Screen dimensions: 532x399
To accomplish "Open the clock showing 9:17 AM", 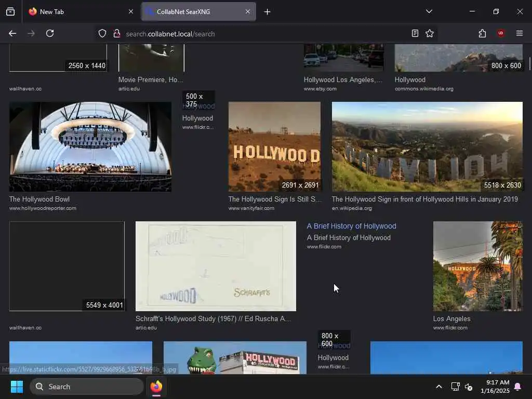I will point(495,387).
